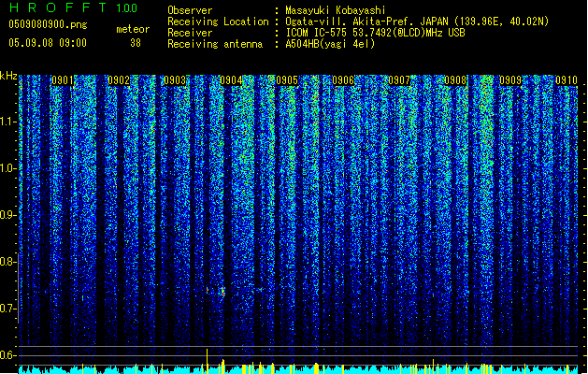Click the meteor label
The image size is (588, 374).
(133, 29)
